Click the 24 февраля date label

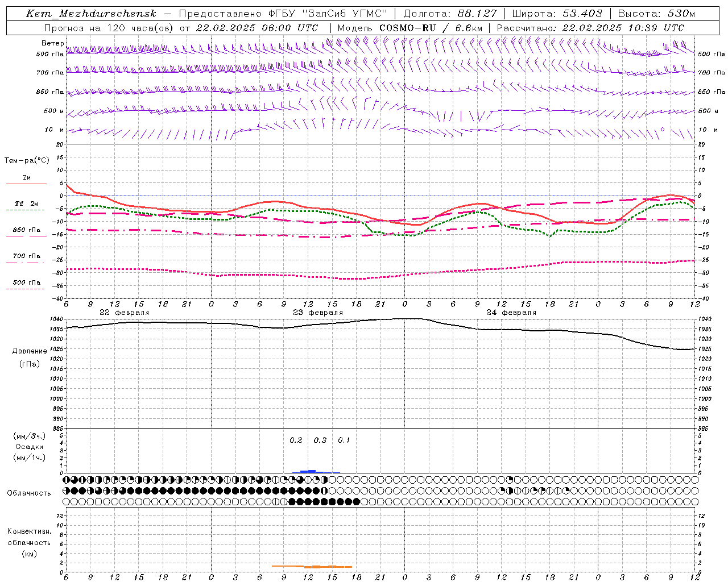tap(511, 312)
